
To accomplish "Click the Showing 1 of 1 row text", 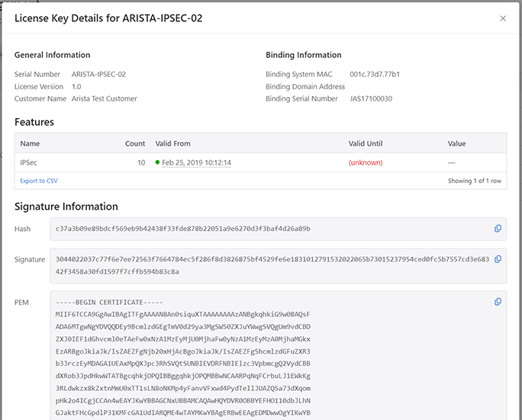I will 475,181.
